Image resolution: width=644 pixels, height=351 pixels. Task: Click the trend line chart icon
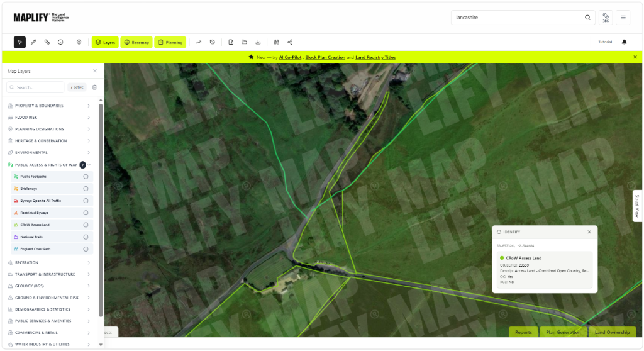199,42
